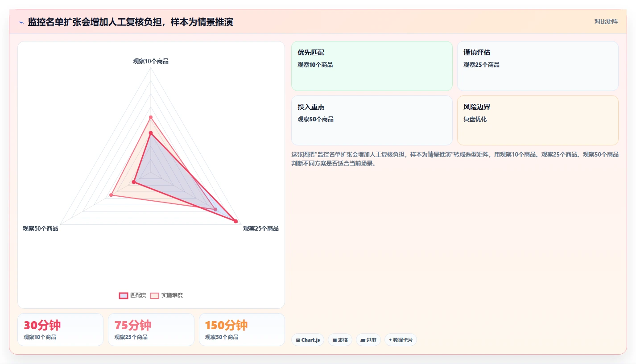Click the 150分钟 stat card
The width and height of the screenshot is (636, 364).
click(x=242, y=330)
